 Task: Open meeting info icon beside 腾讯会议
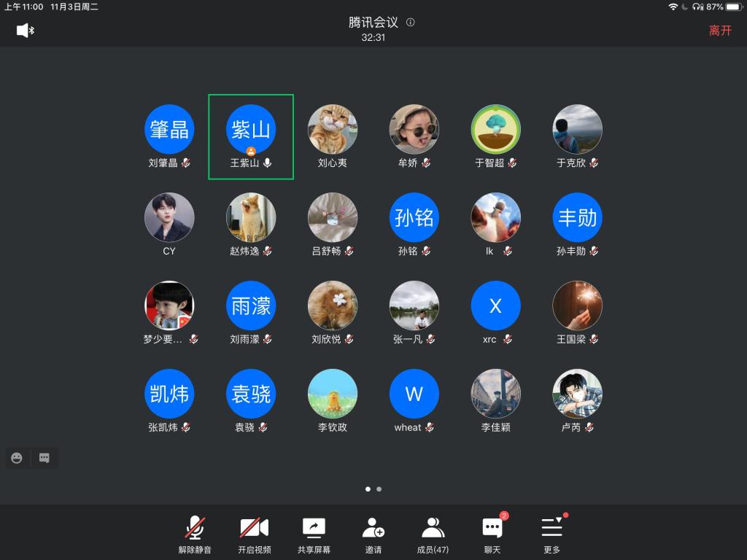tap(410, 23)
